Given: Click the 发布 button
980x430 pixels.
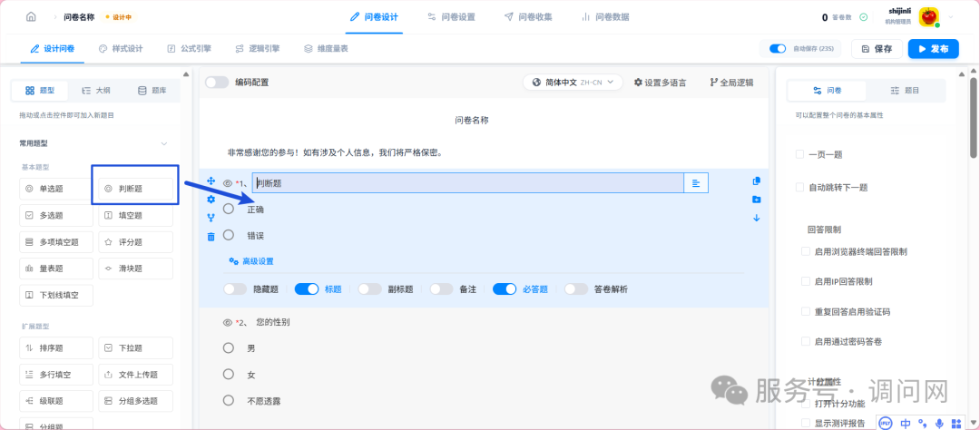Looking at the screenshot, I should 933,49.
